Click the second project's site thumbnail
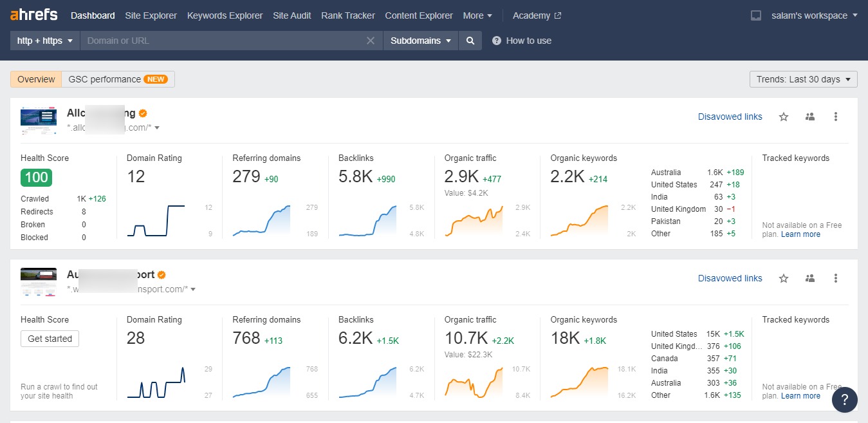This screenshot has width=868, height=423. [38, 282]
